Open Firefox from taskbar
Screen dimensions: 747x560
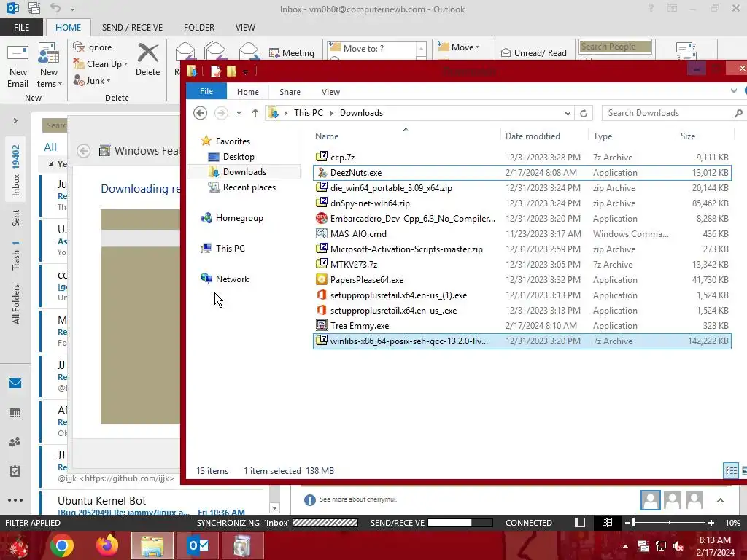point(107,545)
